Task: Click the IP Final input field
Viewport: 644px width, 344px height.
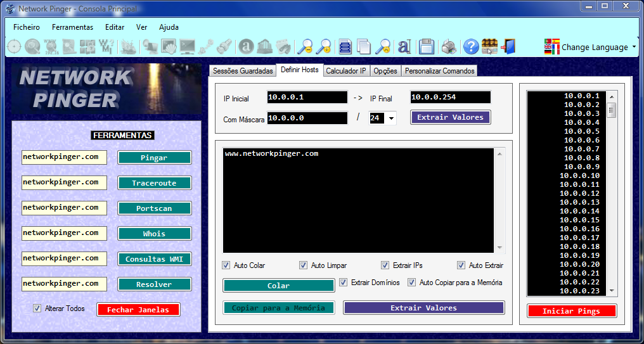Action: 451,98
